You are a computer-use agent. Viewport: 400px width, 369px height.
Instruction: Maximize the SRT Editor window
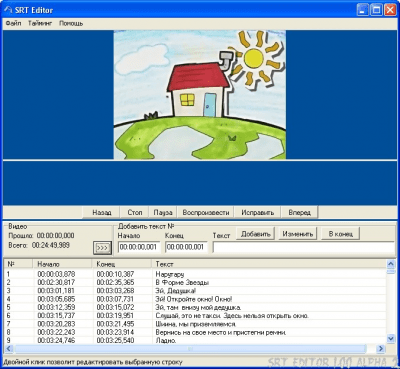[x=376, y=10]
